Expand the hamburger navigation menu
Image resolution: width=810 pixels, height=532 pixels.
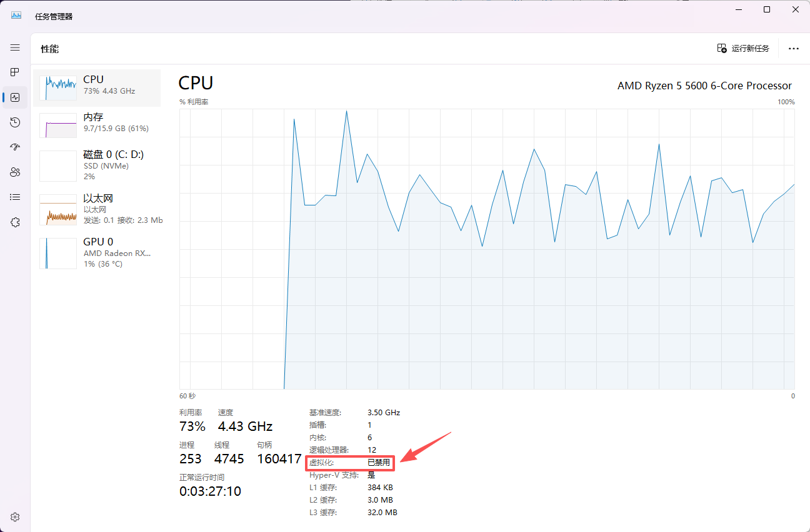coord(15,47)
